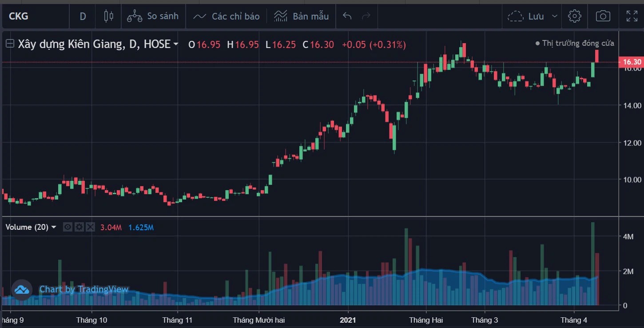Collapse the chart legend box
The image size is (644, 328).
click(9, 44)
